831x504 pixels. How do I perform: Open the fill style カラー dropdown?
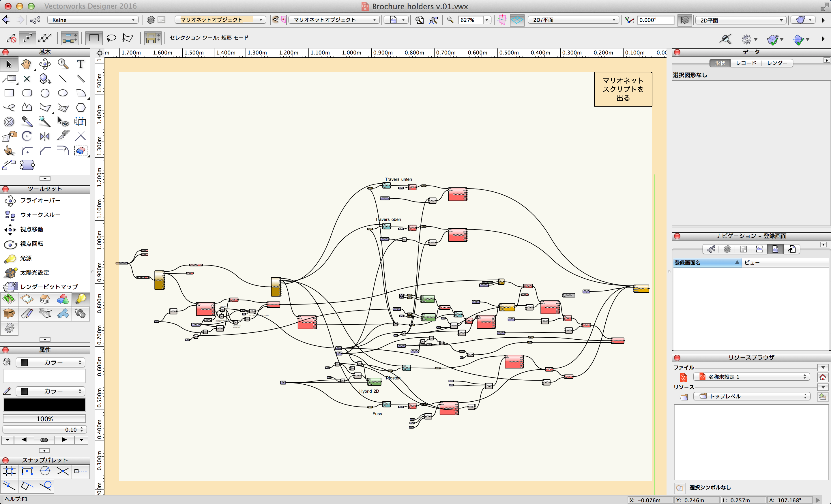(50, 362)
